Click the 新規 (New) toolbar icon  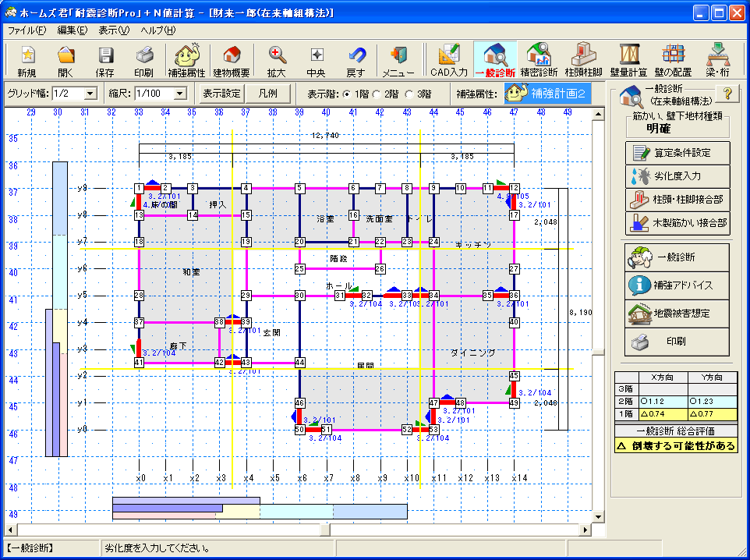tap(27, 61)
